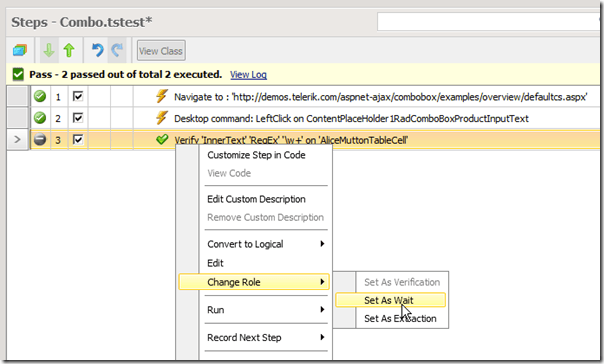Choose Edit Custom Description menu item
The image size is (604, 364).
point(256,199)
